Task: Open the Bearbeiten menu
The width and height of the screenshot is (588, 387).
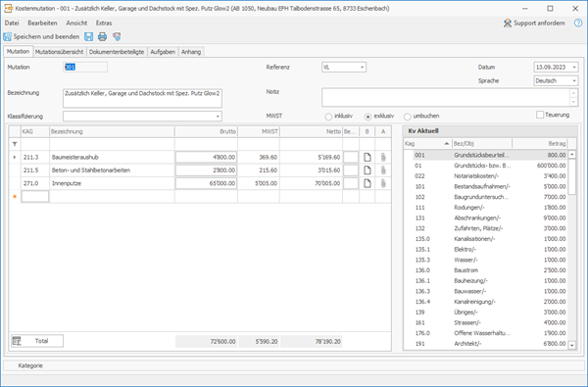Action: (x=42, y=23)
